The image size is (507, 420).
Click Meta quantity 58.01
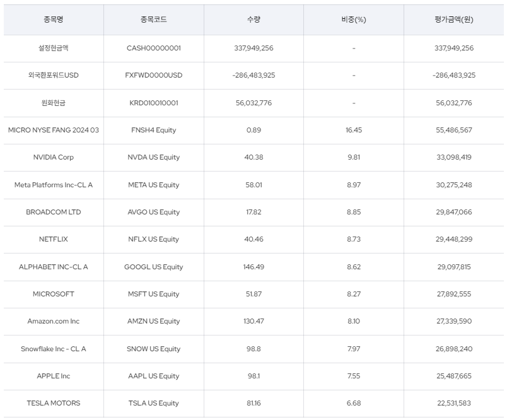pos(254,185)
